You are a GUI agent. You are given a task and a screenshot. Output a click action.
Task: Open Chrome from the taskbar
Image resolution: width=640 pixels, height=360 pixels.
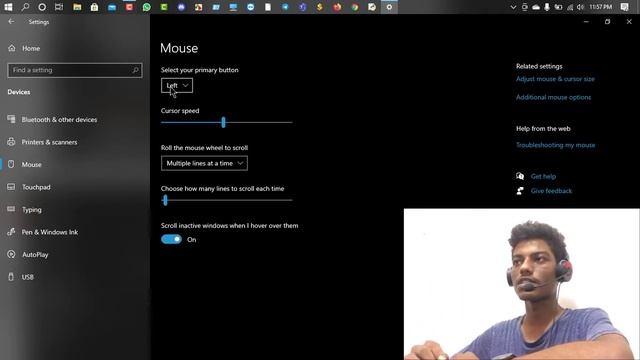pos(355,7)
